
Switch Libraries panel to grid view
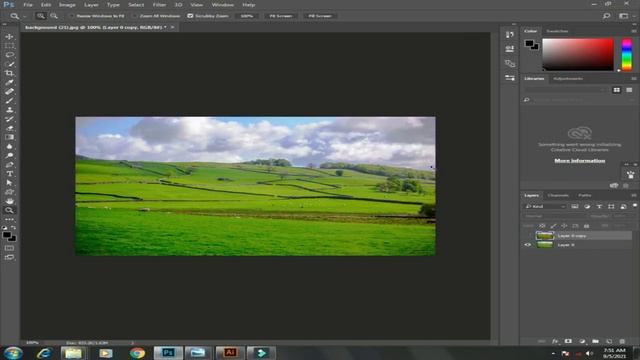(616, 90)
